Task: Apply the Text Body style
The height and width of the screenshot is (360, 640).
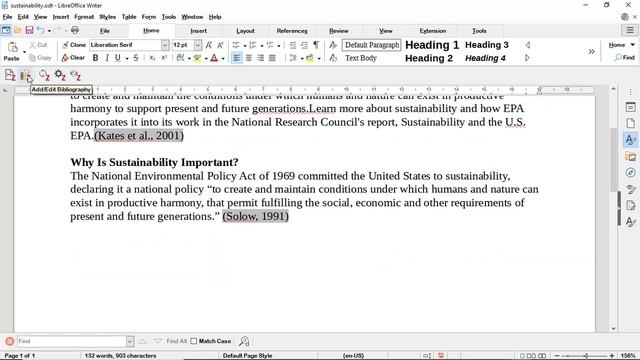Action: point(361,58)
